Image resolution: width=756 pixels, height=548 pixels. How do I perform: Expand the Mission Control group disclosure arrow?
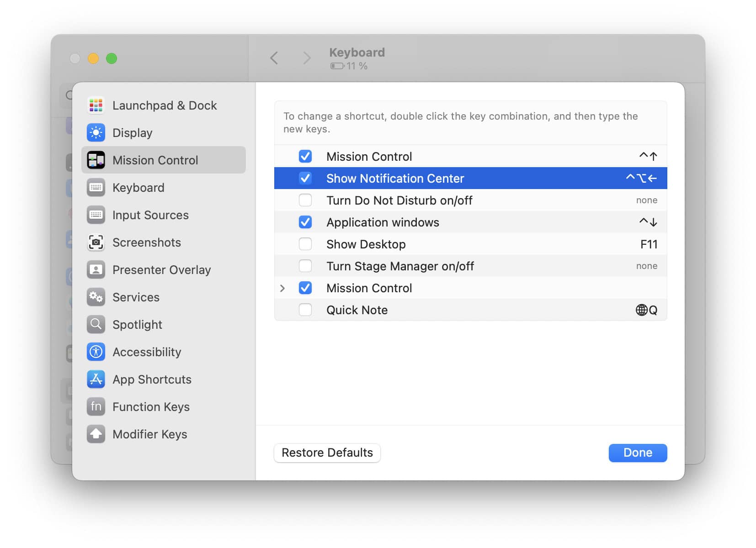(282, 288)
